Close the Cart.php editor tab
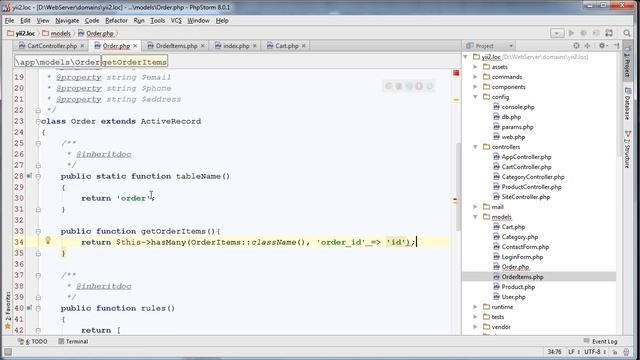The image size is (640, 360). (304, 46)
